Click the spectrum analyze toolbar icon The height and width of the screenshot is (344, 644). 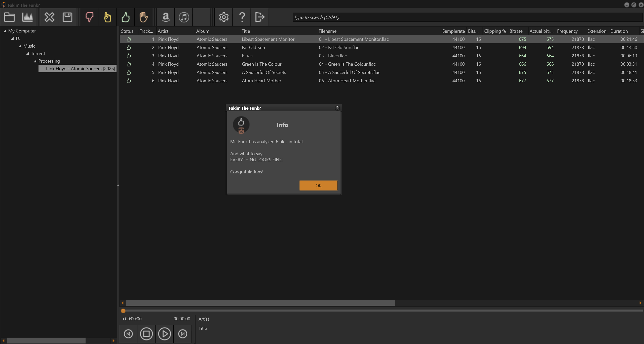pyautogui.click(x=27, y=17)
